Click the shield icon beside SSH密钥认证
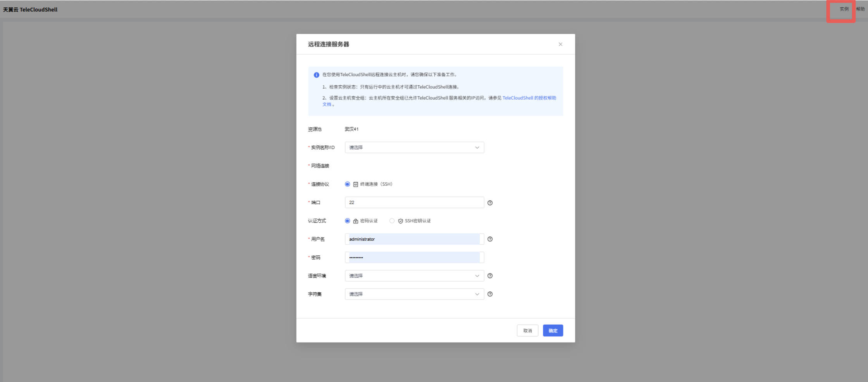The image size is (868, 382). 400,221
